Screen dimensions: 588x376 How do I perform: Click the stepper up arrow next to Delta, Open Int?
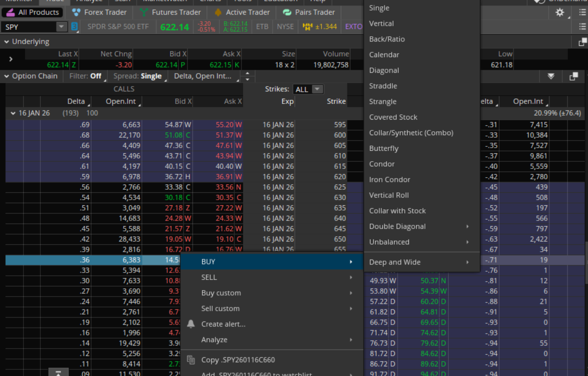(x=248, y=73)
